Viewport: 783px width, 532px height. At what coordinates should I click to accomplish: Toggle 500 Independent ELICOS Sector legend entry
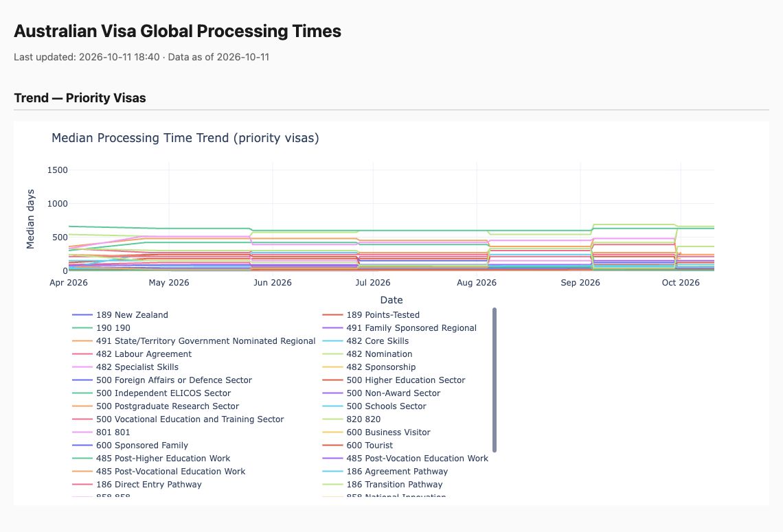click(151, 393)
